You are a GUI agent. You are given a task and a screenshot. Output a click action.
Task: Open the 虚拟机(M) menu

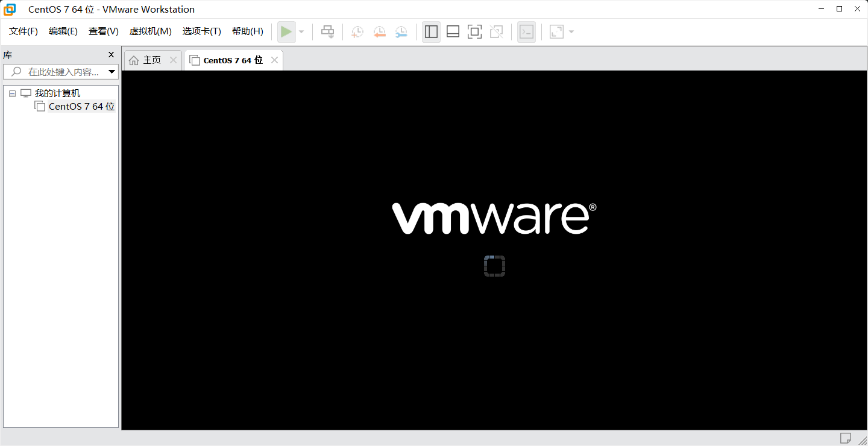[x=151, y=31]
